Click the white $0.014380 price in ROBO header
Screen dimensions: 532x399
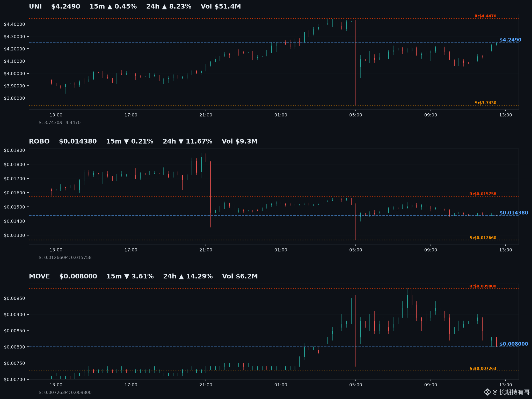tap(78, 142)
